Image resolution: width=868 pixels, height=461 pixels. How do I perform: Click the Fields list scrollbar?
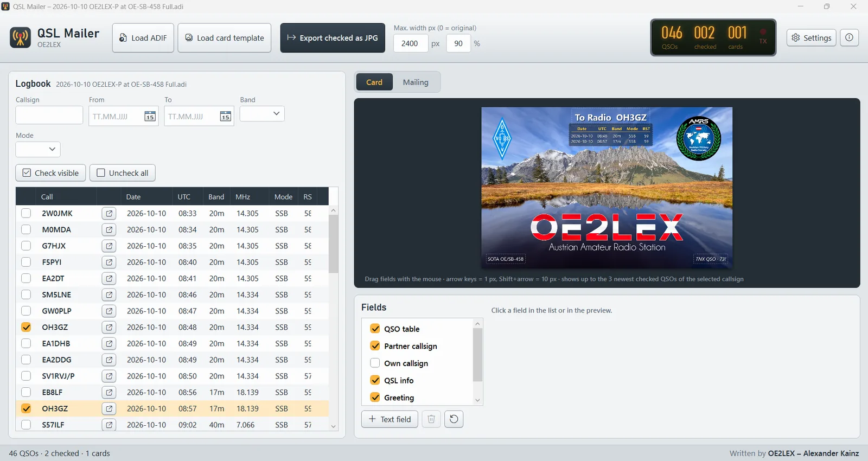tap(477, 355)
